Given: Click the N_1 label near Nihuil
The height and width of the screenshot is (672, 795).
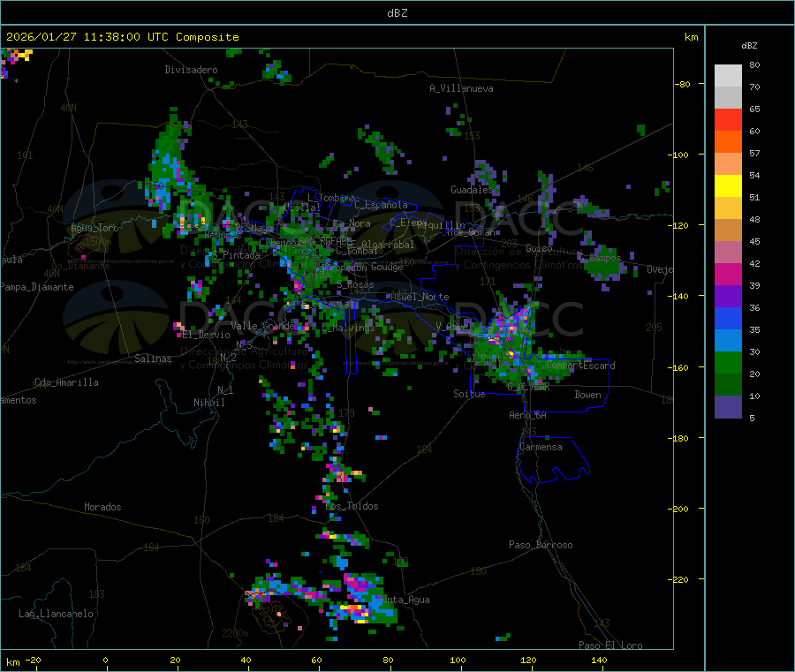Looking at the screenshot, I should pyautogui.click(x=225, y=389).
